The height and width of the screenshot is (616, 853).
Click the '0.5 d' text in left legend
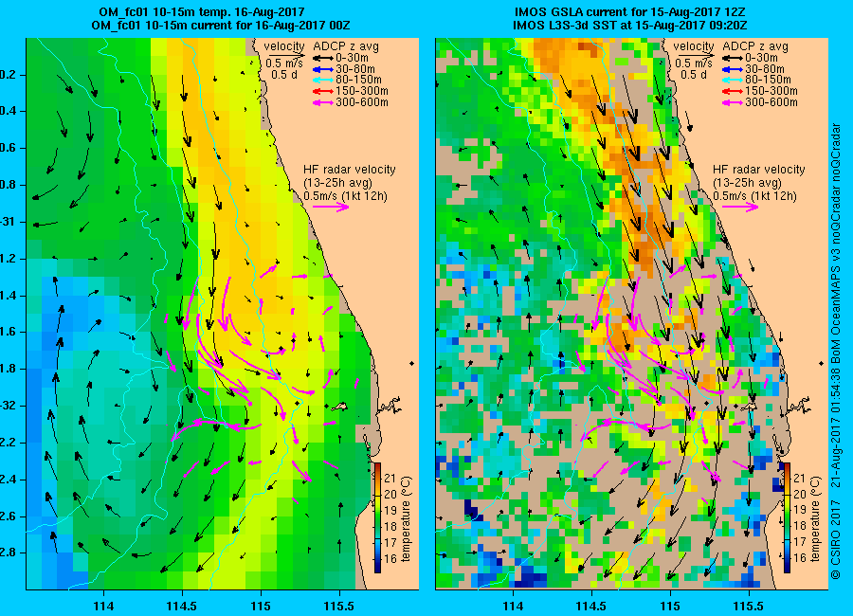coord(284,75)
